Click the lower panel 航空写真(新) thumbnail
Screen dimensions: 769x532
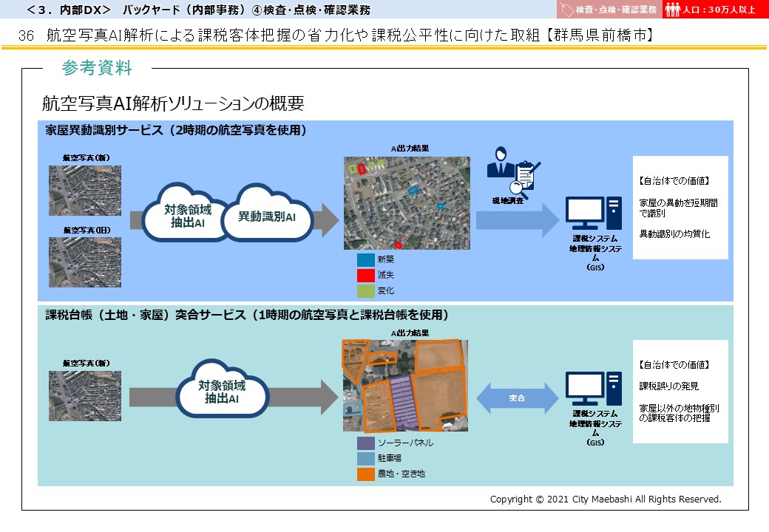pos(85,396)
